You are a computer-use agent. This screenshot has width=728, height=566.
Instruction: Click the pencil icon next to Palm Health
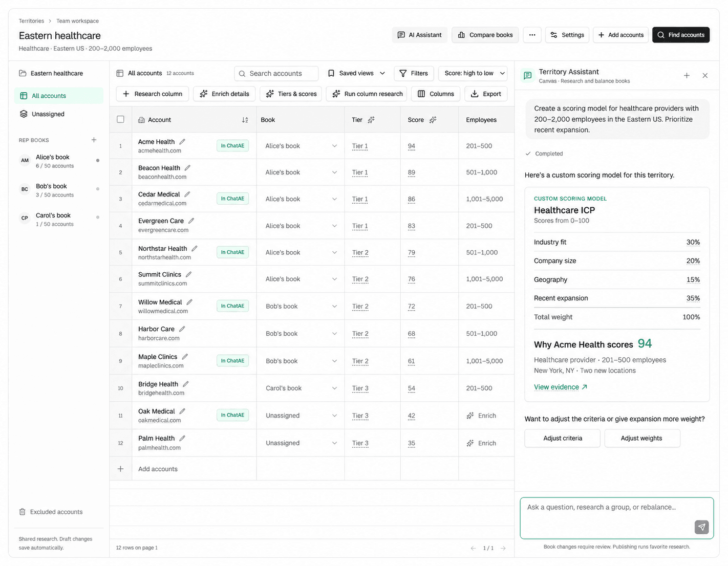tap(182, 439)
